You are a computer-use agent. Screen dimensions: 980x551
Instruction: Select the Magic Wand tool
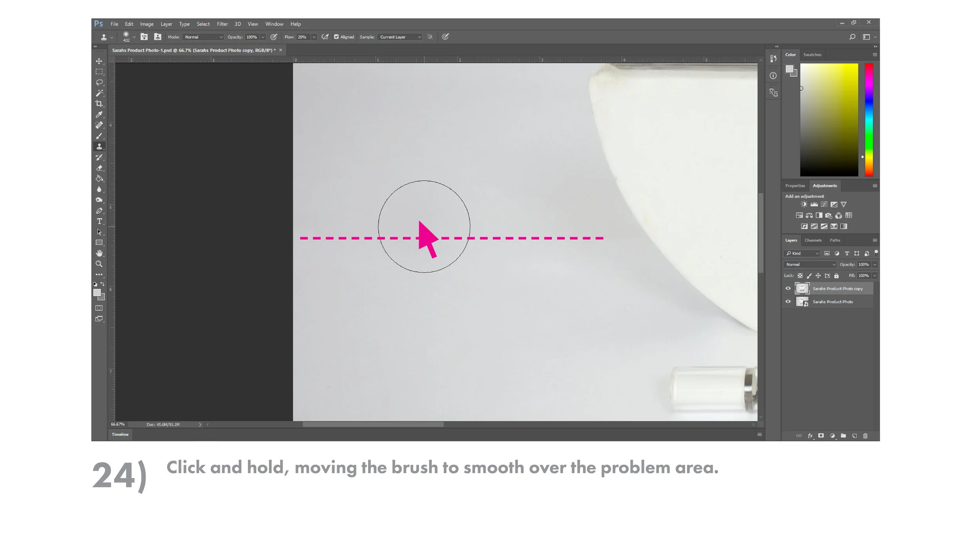coord(99,93)
